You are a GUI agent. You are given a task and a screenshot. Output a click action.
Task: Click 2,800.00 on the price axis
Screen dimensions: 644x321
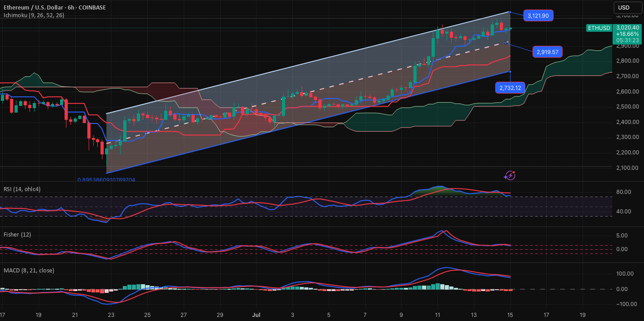pyautogui.click(x=626, y=61)
